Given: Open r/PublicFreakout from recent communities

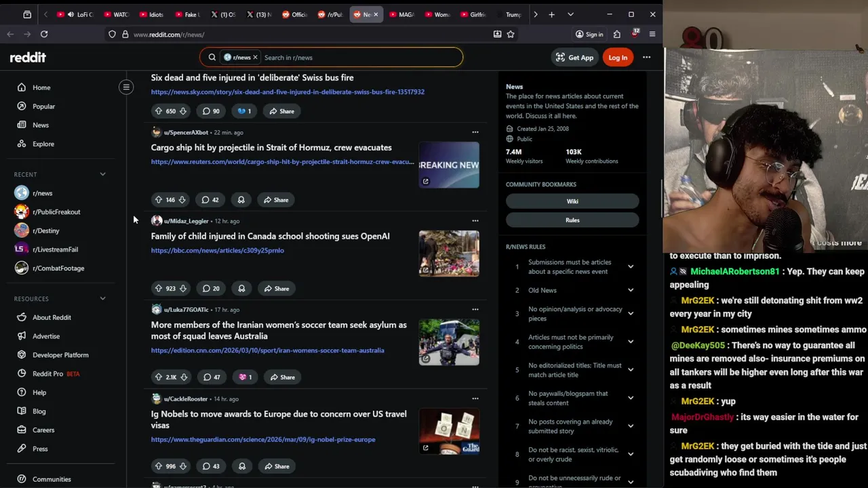Looking at the screenshot, I should pos(56,212).
